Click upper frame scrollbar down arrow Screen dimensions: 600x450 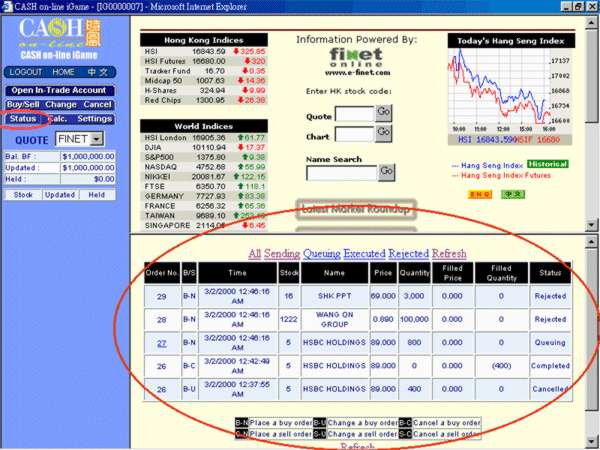click(x=592, y=225)
